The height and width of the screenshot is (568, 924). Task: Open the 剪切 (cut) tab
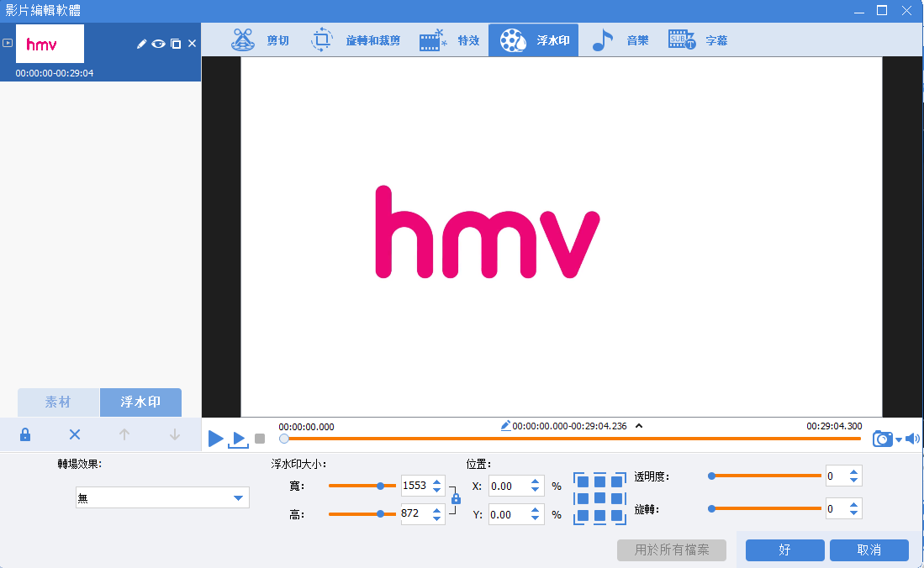point(260,40)
